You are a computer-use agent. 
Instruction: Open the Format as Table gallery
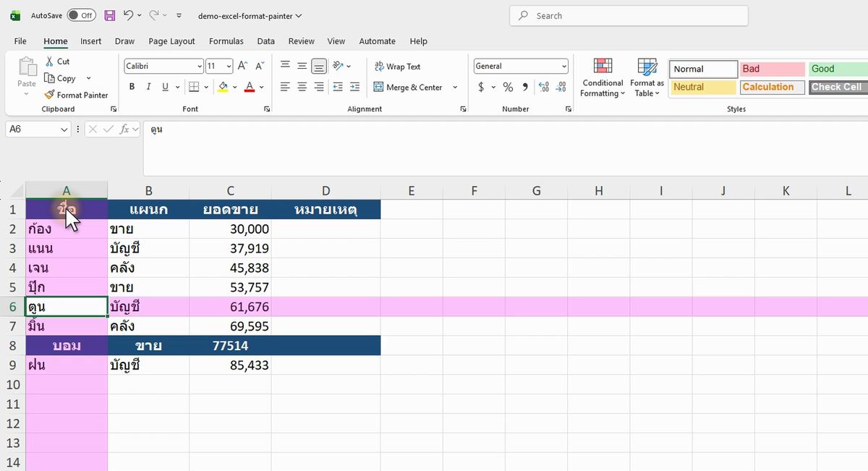tap(647, 77)
